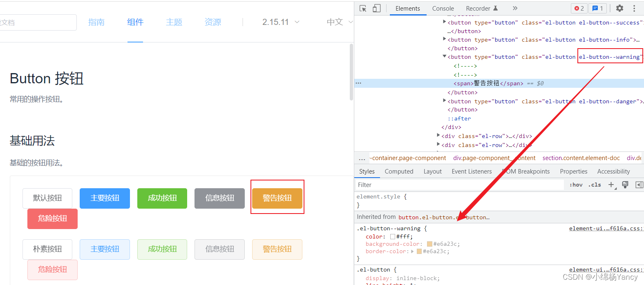The height and width of the screenshot is (285, 644).
Task: Open the 中文 language dropdown
Action: (x=340, y=22)
